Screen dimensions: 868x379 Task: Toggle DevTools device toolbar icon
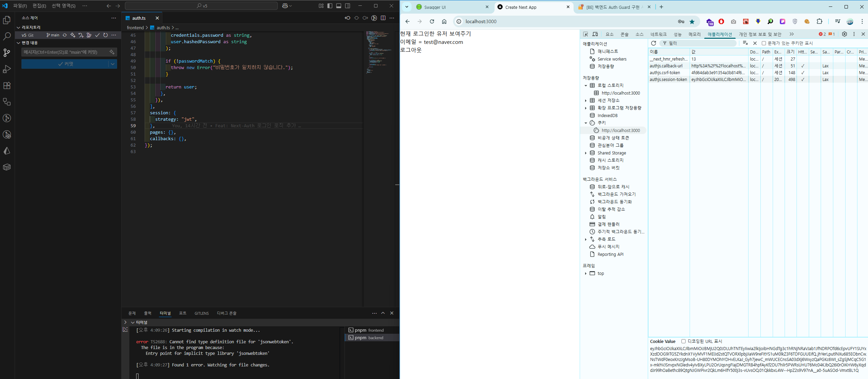click(595, 34)
